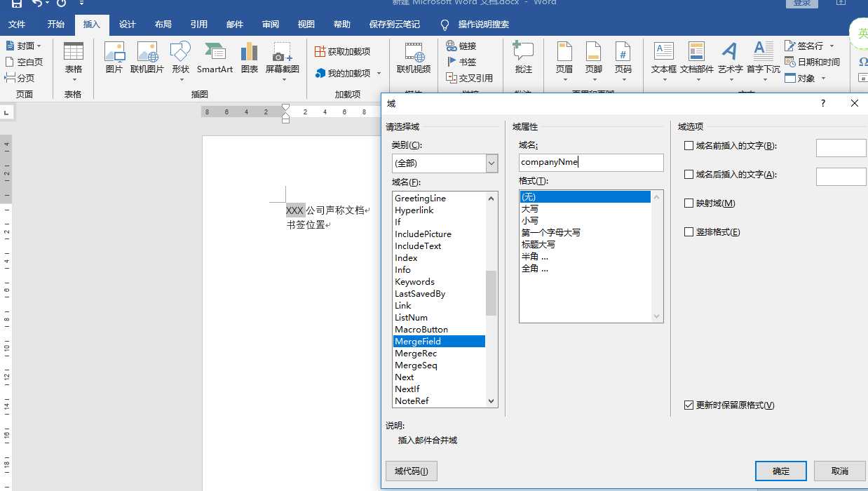Click the field names list scrollbar thumb
The height and width of the screenshot is (491, 868).
coord(491,293)
